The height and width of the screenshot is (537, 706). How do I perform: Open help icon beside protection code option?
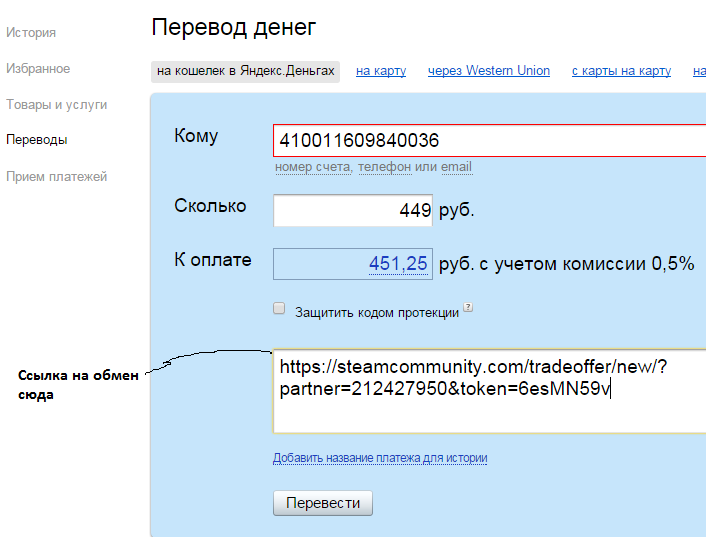(x=468, y=308)
